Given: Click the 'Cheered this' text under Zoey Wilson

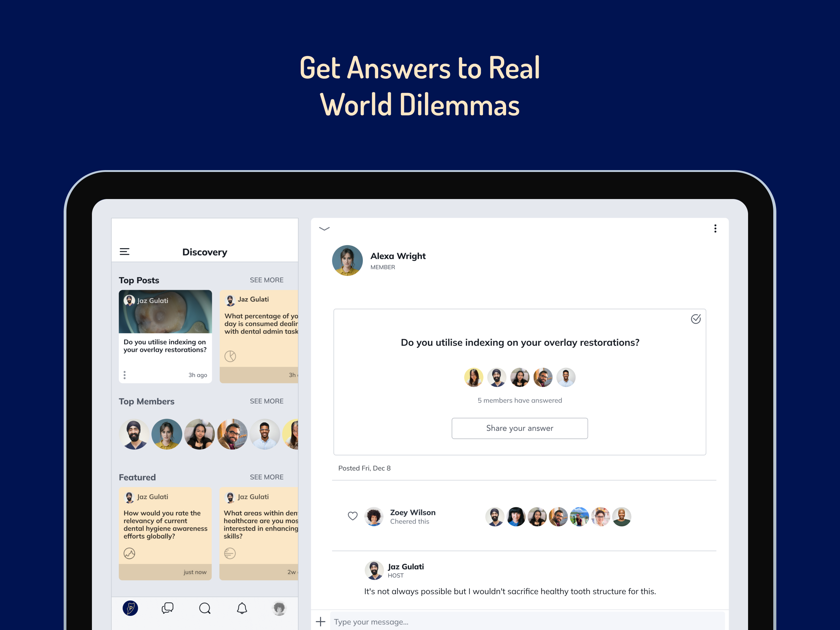Looking at the screenshot, I should 409,521.
